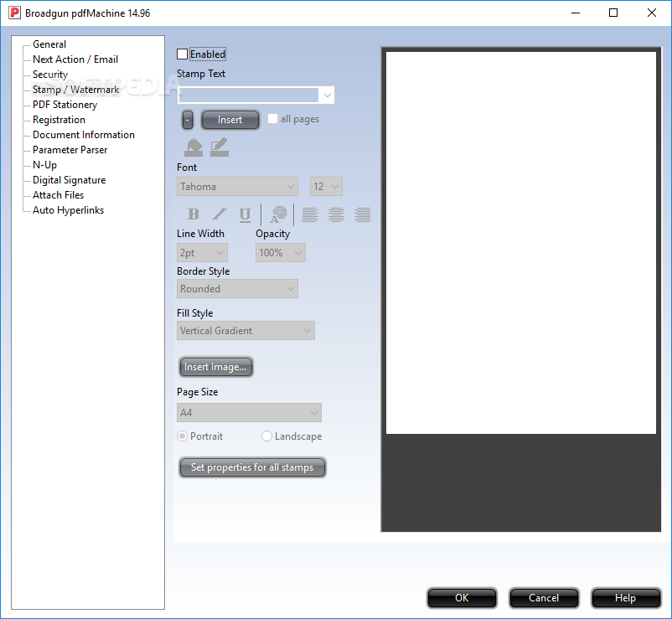Select the Landscape orientation
The width and height of the screenshot is (672, 619).
pyautogui.click(x=266, y=436)
